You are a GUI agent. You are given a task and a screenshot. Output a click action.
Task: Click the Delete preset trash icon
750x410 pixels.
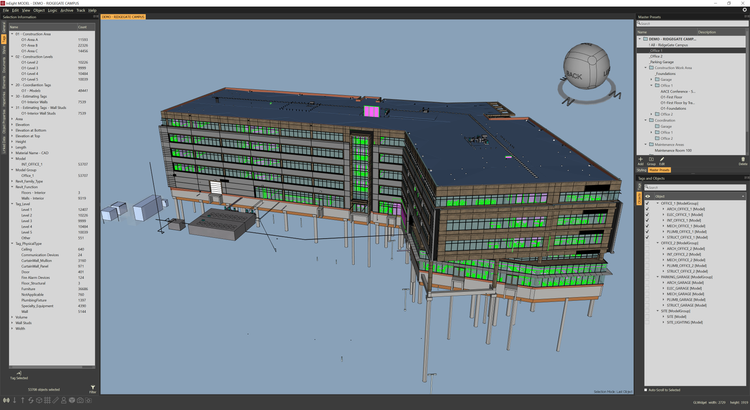coord(742,159)
